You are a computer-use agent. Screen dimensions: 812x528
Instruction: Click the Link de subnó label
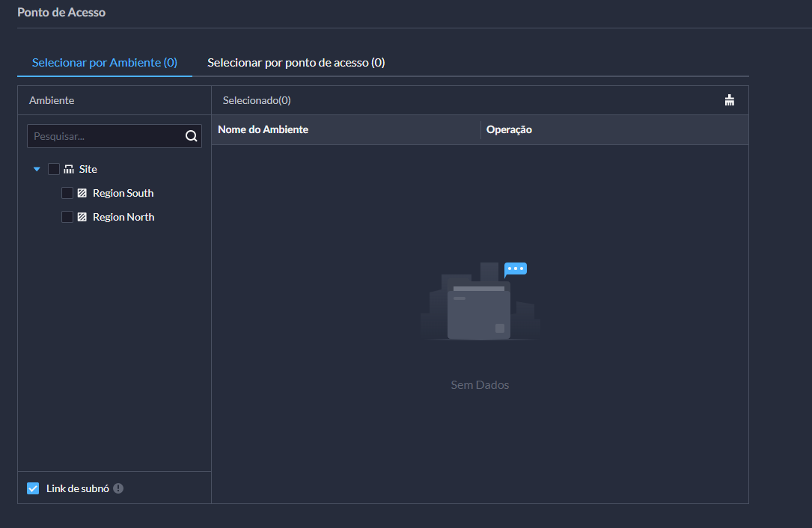point(78,488)
